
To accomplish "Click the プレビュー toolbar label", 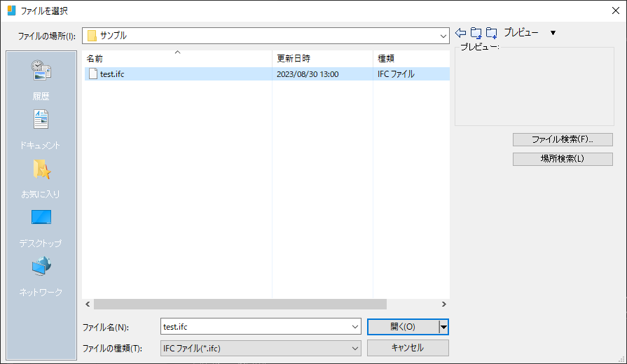I will coord(521,33).
